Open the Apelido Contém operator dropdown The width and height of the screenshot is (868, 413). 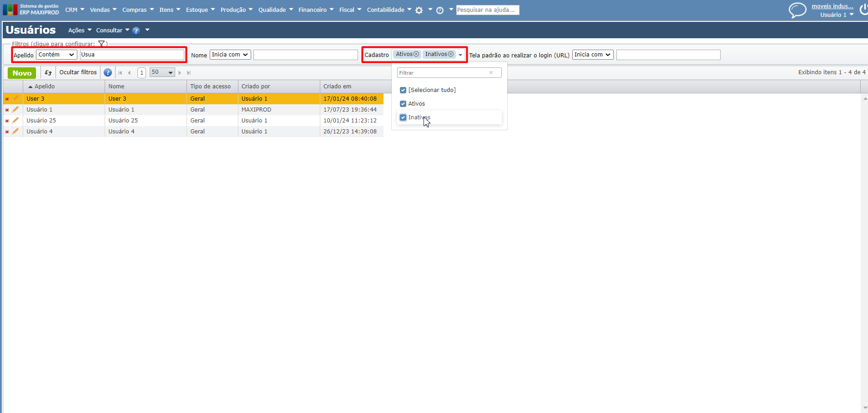point(56,55)
